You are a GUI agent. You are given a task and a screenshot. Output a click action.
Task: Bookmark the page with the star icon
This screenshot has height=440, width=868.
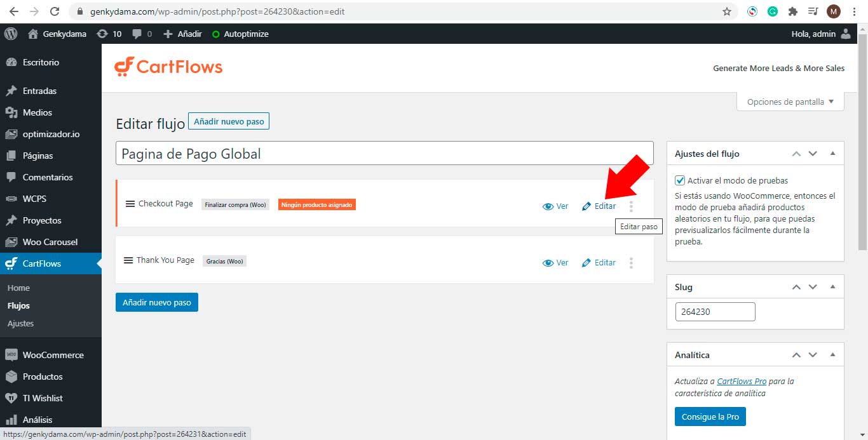727,11
